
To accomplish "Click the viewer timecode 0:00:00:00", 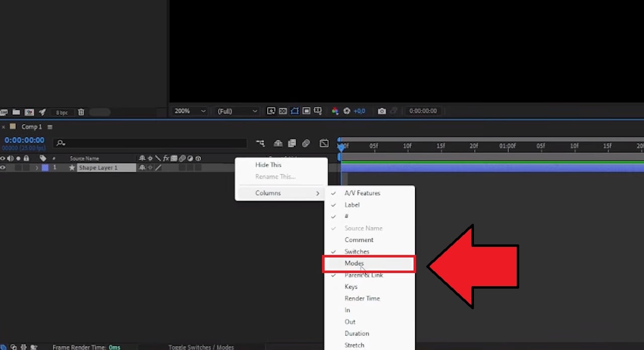I will tap(423, 111).
